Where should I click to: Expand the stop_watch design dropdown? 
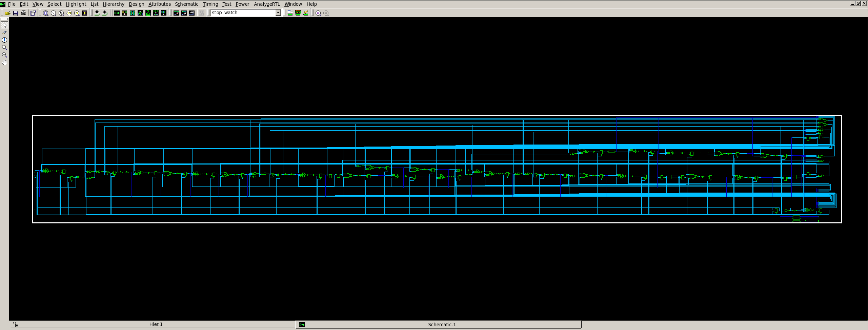tap(278, 13)
